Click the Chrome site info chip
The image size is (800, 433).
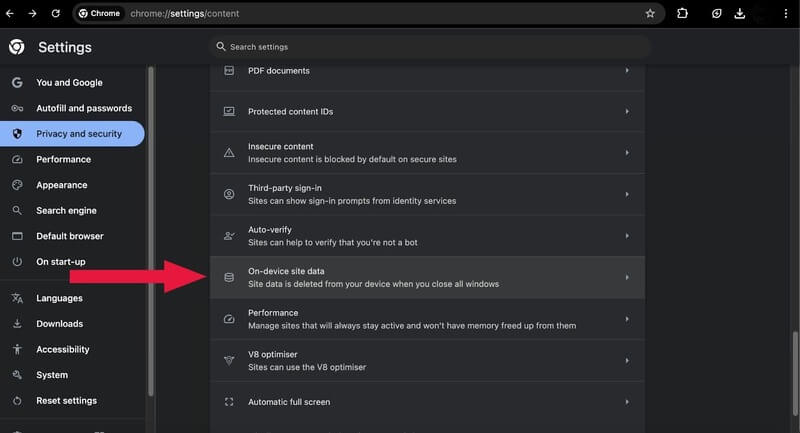tap(99, 14)
